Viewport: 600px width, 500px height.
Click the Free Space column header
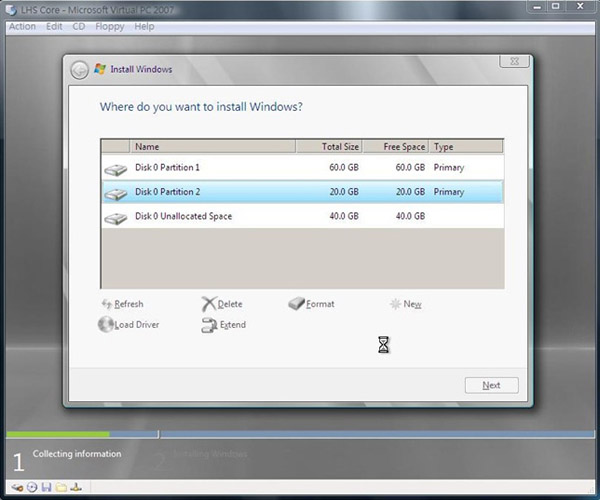(x=395, y=146)
